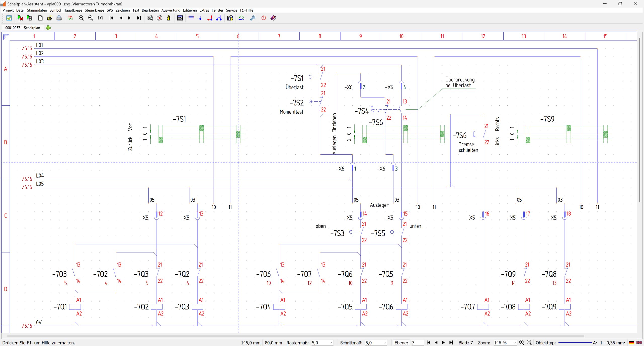
Task: Click the green plus add-tab button
Action: click(x=48, y=28)
